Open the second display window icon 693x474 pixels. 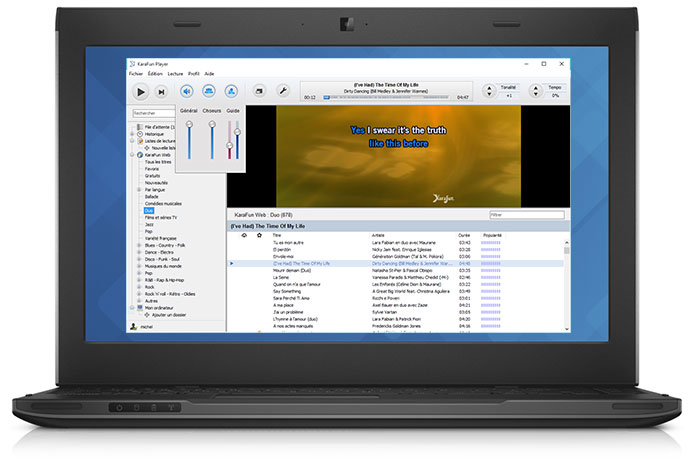259,91
